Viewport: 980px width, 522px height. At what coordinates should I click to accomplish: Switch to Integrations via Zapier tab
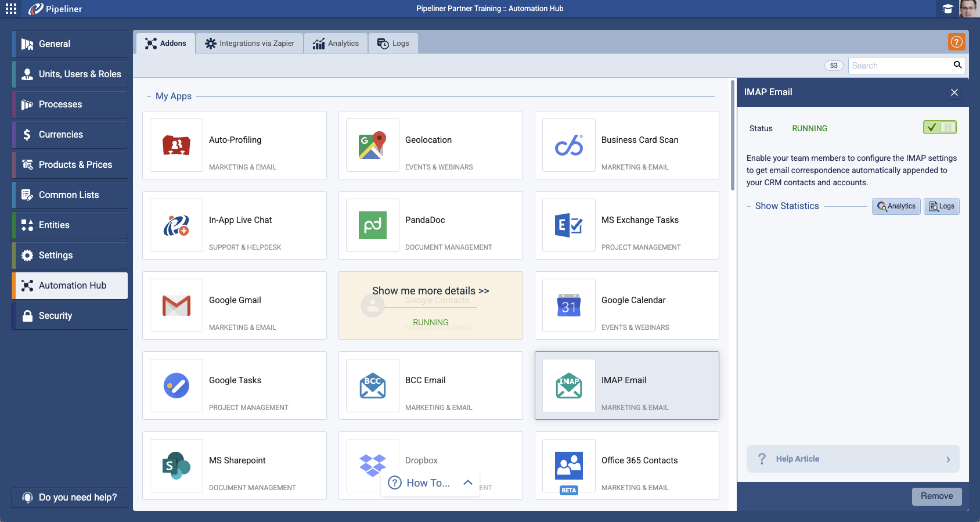[x=250, y=44]
